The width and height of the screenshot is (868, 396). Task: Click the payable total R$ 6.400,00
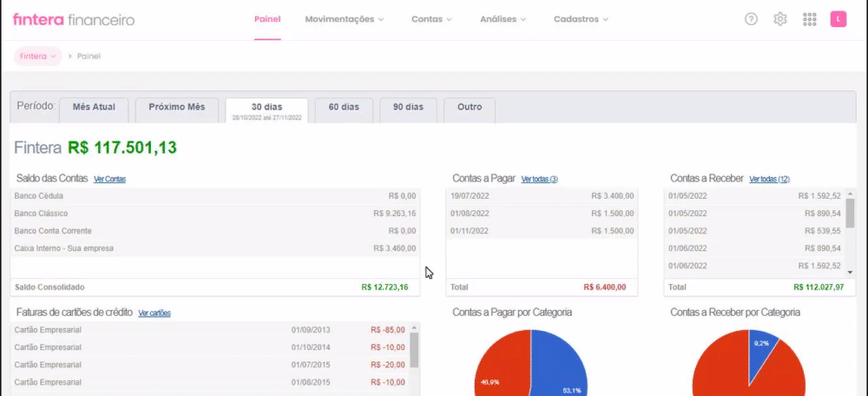[604, 287]
